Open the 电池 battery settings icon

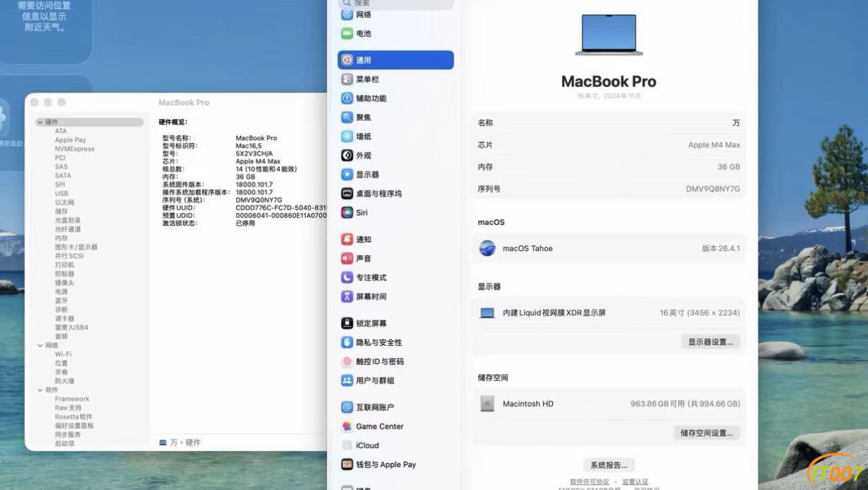coord(347,33)
